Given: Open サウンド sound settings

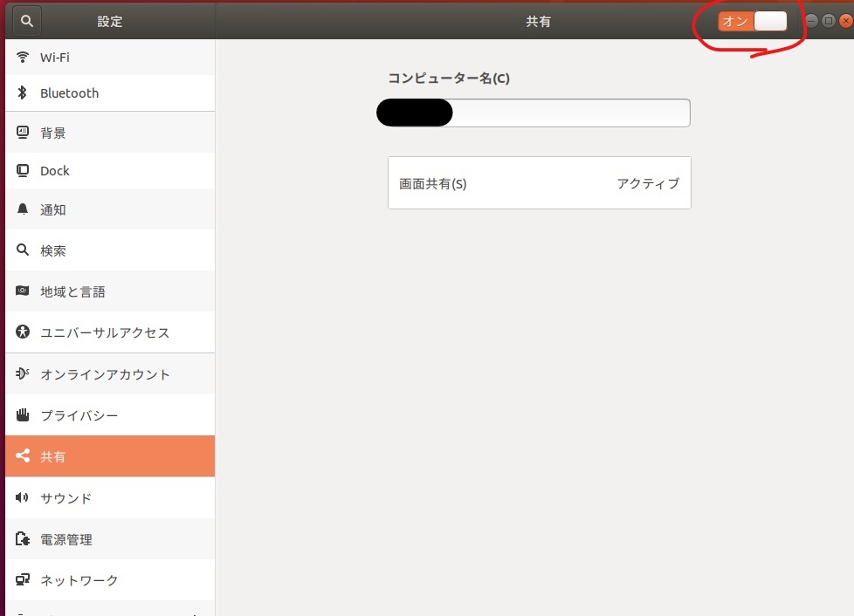Looking at the screenshot, I should [x=110, y=498].
